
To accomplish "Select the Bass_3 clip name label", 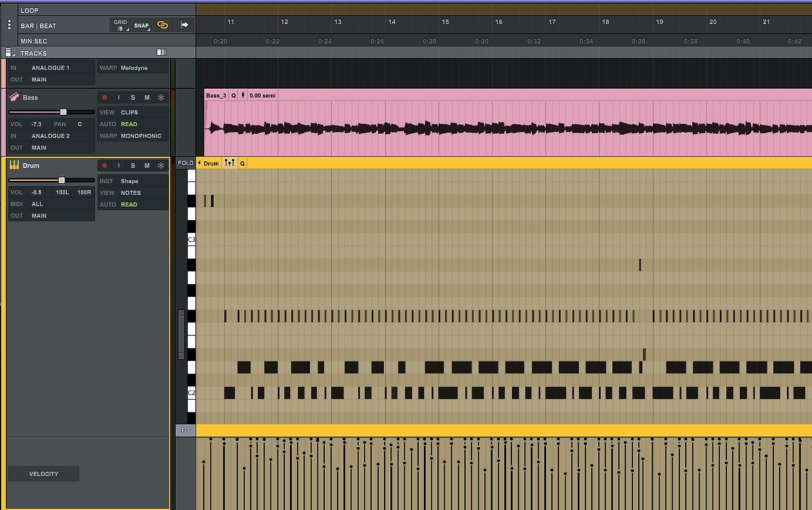I will 216,95.
